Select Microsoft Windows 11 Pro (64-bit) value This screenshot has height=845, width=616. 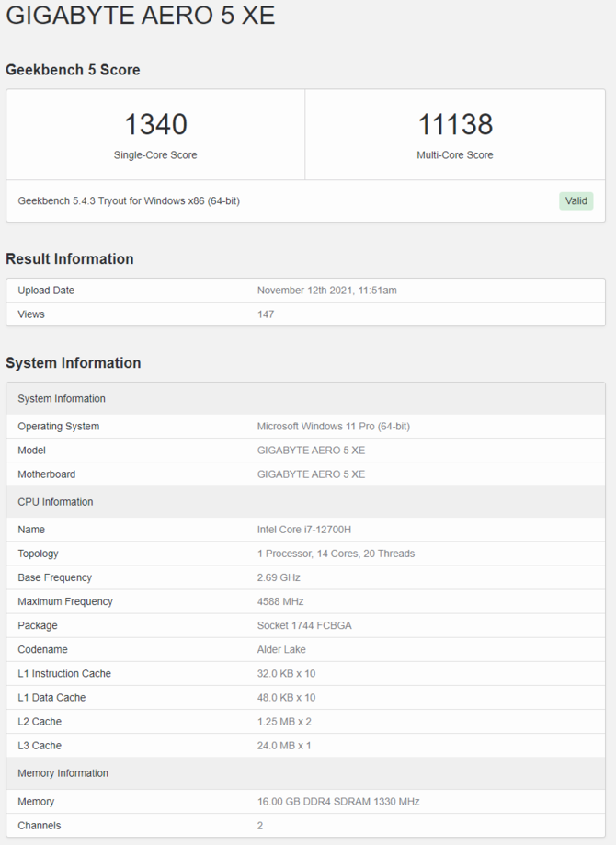[334, 427]
